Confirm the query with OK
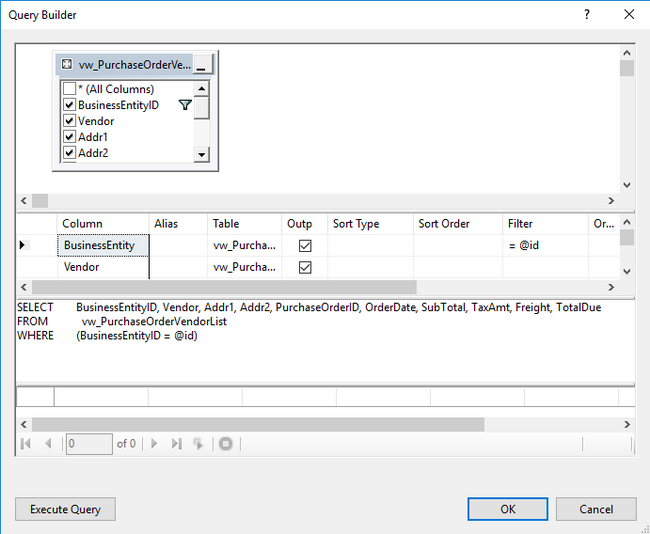The width and height of the screenshot is (650, 534). tap(508, 509)
